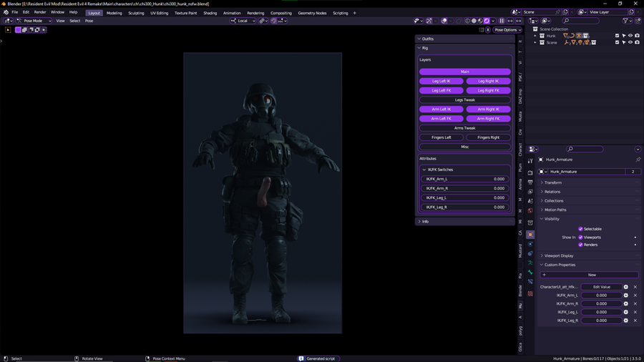Click the pause viewport render icon
Image resolution: width=644 pixels, height=362 pixels.
pos(502,21)
